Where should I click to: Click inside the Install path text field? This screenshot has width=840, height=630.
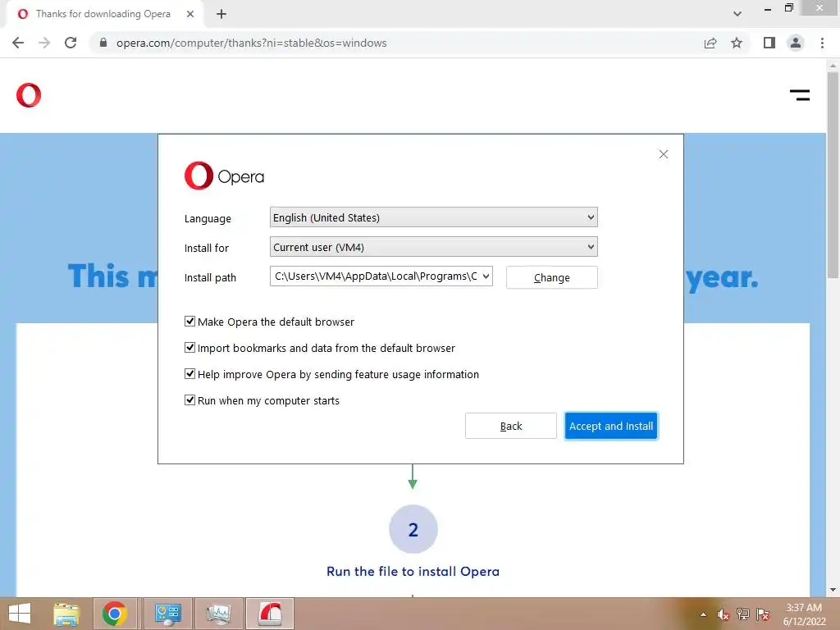[375, 276]
